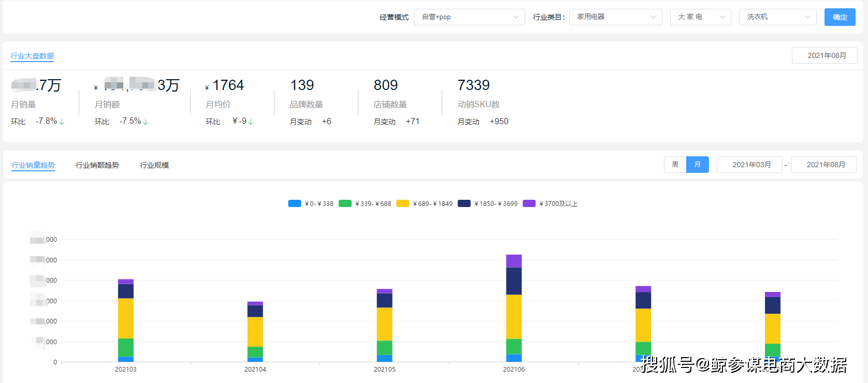Select the 月 granularity button
The width and height of the screenshot is (868, 383).
[698, 165]
